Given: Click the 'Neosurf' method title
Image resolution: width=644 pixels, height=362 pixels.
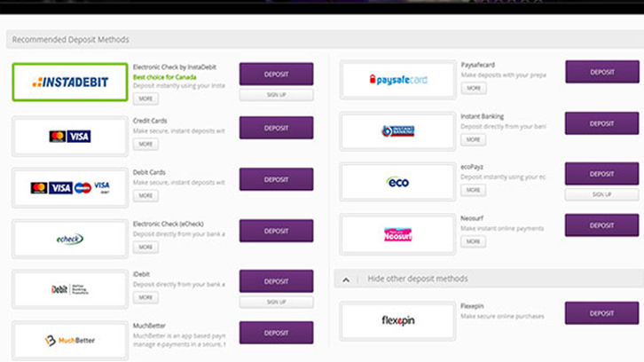Looking at the screenshot, I should click(x=472, y=218).
